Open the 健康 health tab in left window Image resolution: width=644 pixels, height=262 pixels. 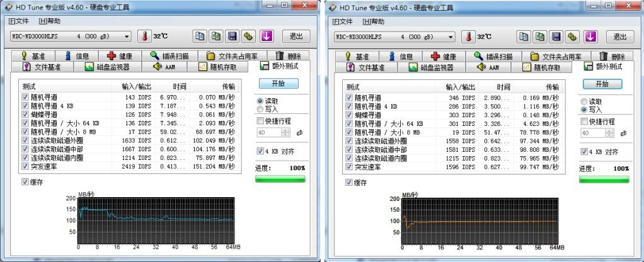(x=121, y=56)
